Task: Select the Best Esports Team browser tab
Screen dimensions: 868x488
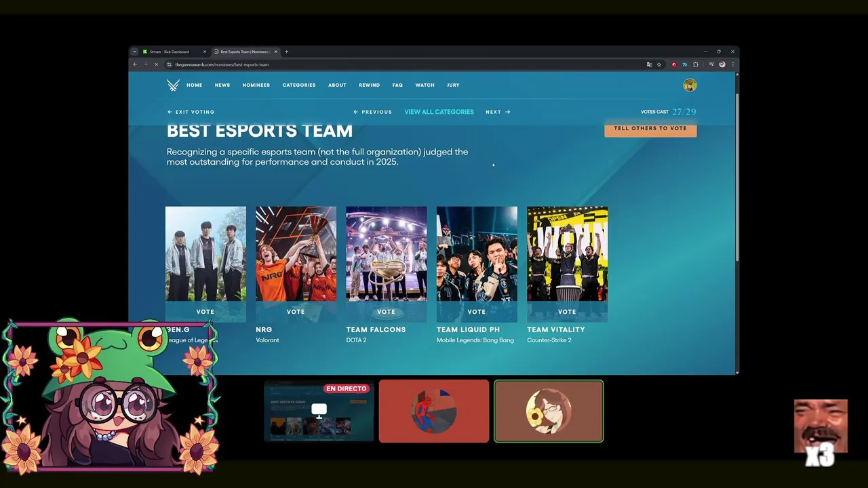Action: tap(244, 52)
